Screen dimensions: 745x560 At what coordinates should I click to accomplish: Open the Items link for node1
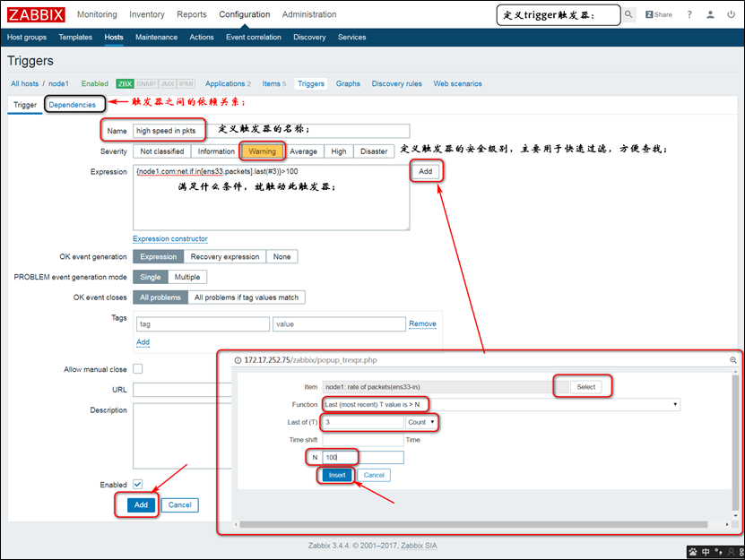[x=273, y=83]
